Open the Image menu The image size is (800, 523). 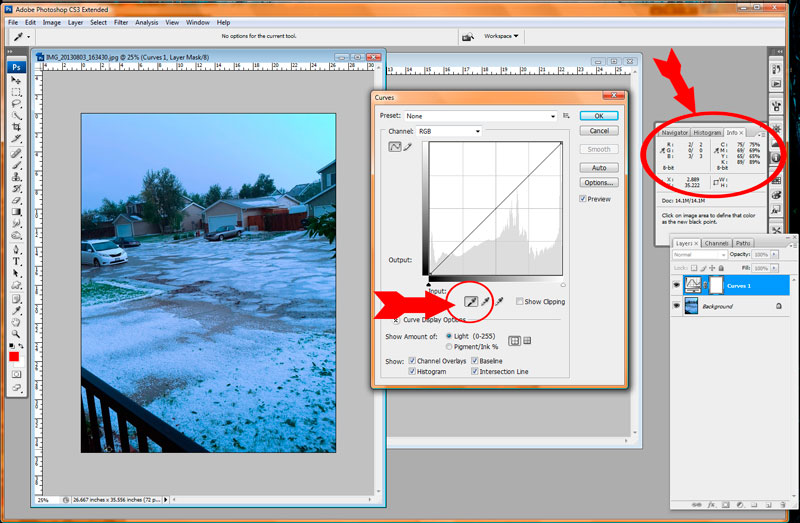[52, 22]
